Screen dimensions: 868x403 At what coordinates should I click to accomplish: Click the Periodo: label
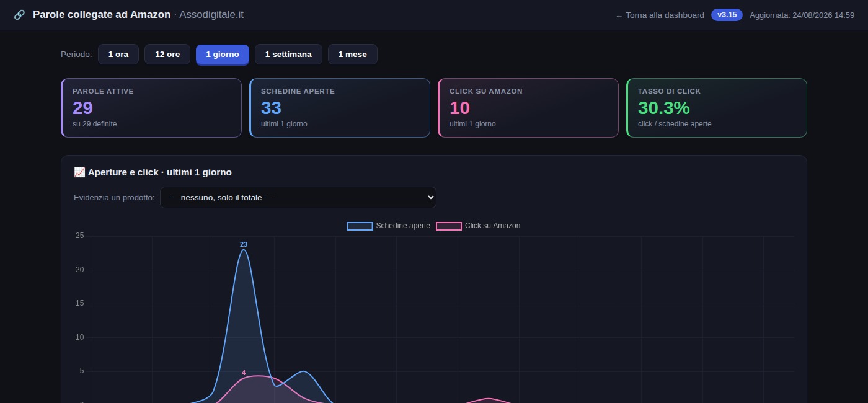tap(76, 55)
